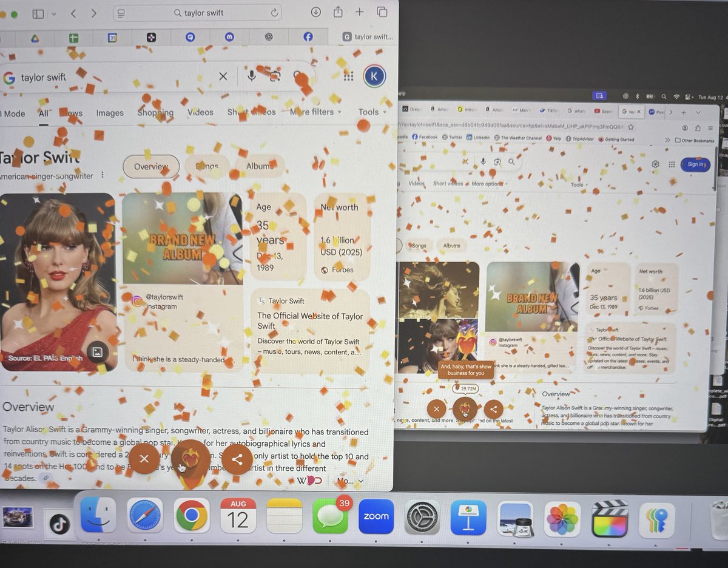Go forward in Safari
728x568 pixels.
pos(93,13)
